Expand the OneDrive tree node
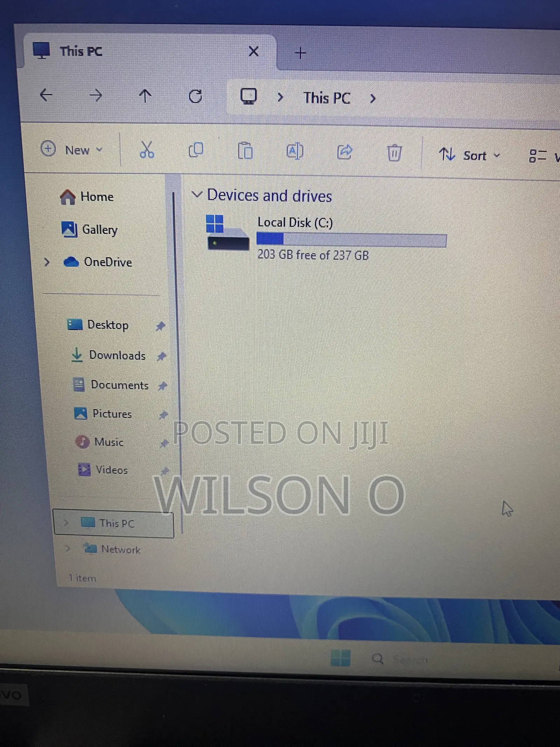560x747 pixels. click(x=47, y=262)
